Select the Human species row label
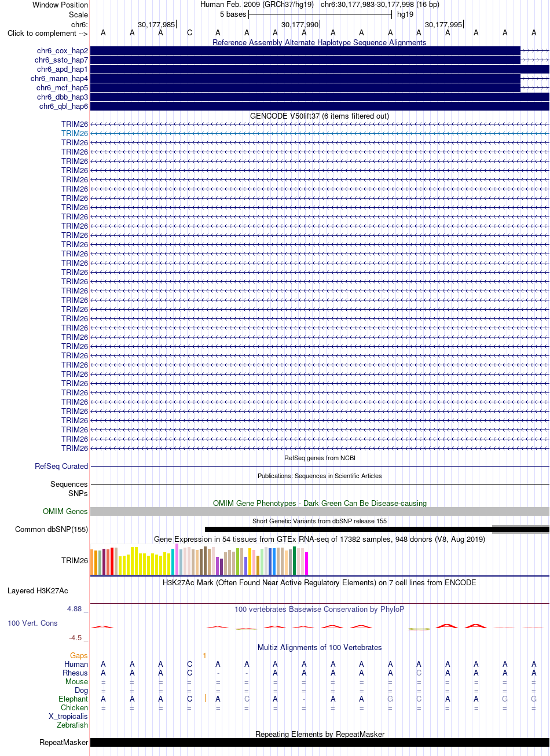Screen dimensions: 550x756 76,664
